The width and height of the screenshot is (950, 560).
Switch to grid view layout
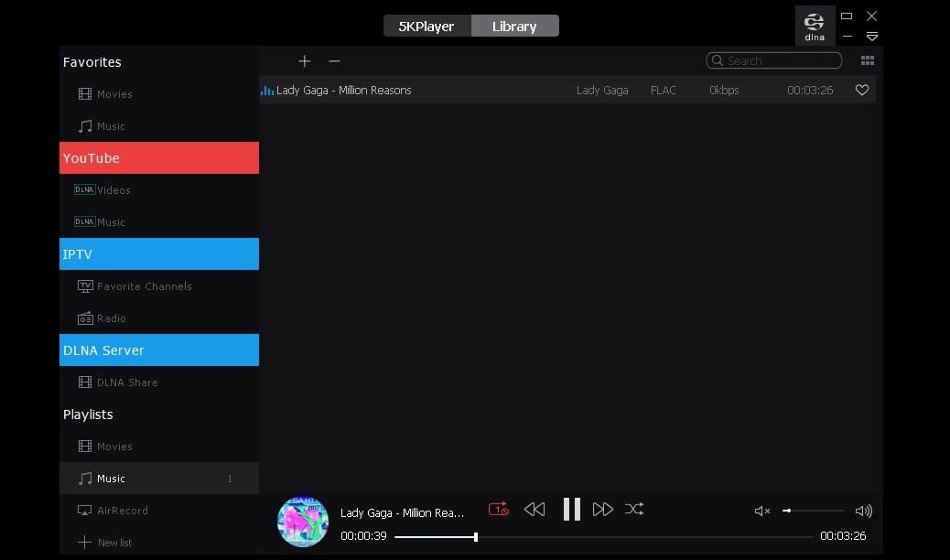[867, 59]
